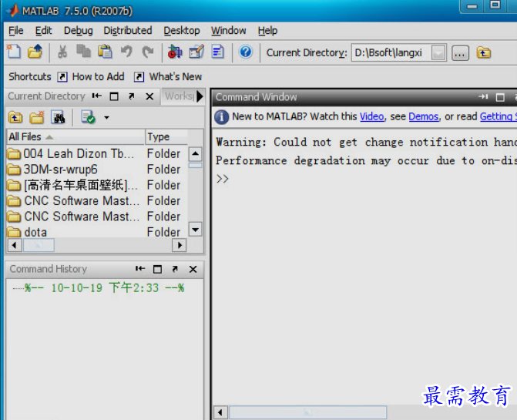Show more tabs with right arrow
This screenshot has width=517, height=420.
coord(200,96)
